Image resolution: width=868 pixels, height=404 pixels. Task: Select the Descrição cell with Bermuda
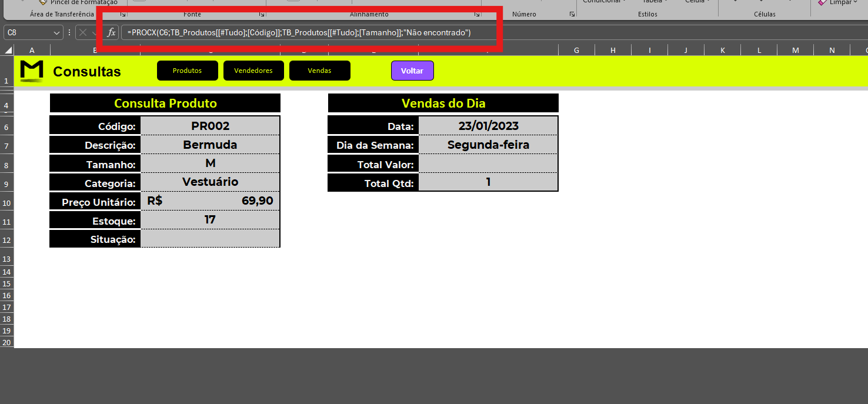[x=211, y=145]
